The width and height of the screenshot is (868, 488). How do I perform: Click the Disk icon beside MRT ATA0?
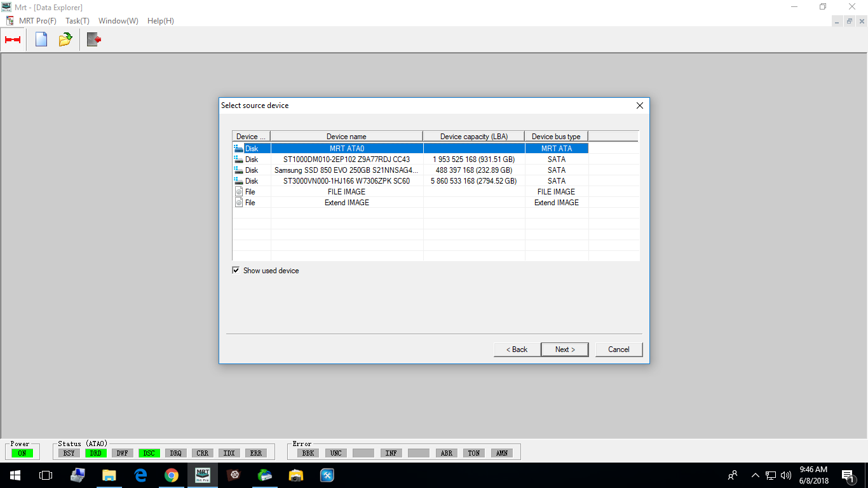point(238,147)
